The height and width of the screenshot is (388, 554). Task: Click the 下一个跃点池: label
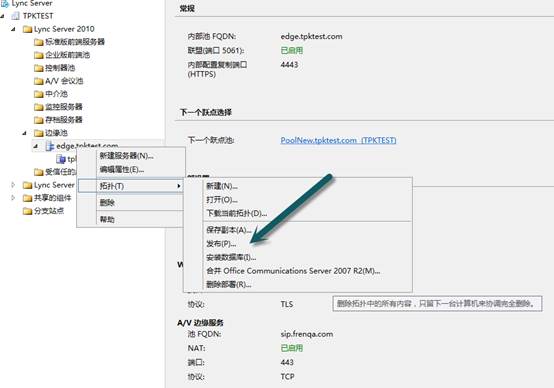pyautogui.click(x=211, y=140)
